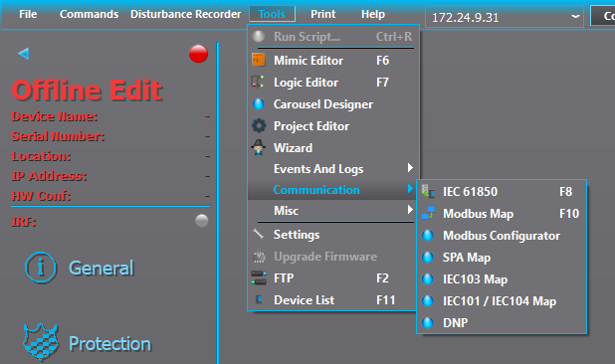The height and width of the screenshot is (364, 615).
Task: Expand the Communication submenu arrow
Action: tap(410, 189)
